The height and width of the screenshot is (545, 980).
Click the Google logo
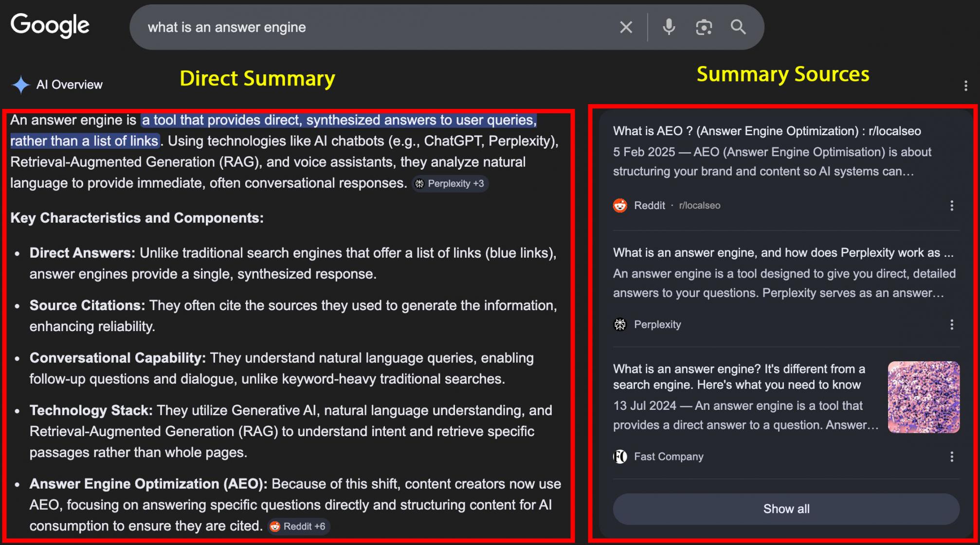(x=50, y=25)
